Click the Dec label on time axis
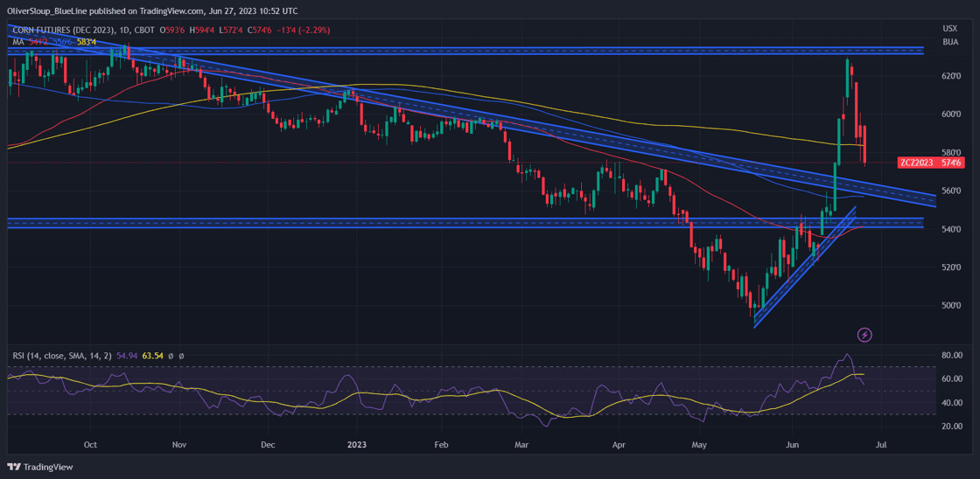The height and width of the screenshot is (479, 980). pyautogui.click(x=268, y=445)
